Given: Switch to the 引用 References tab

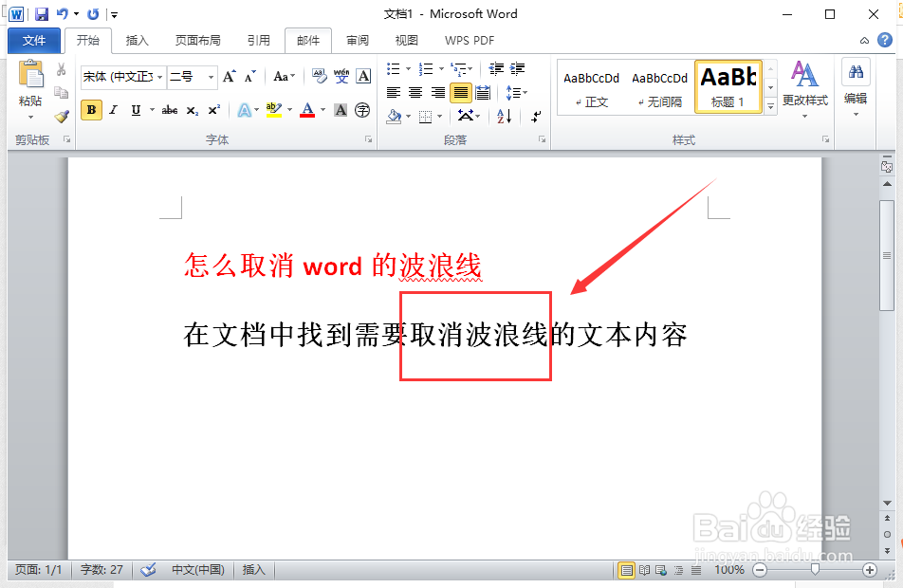Looking at the screenshot, I should click(x=259, y=41).
